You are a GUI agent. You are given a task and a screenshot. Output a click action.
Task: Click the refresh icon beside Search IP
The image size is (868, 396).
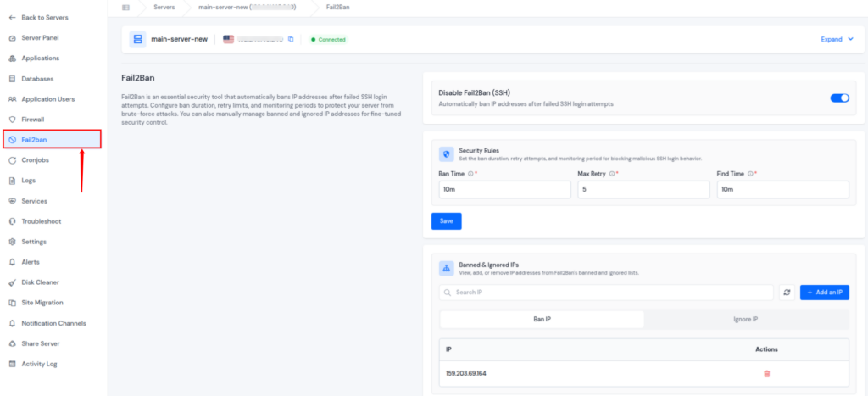tap(787, 292)
